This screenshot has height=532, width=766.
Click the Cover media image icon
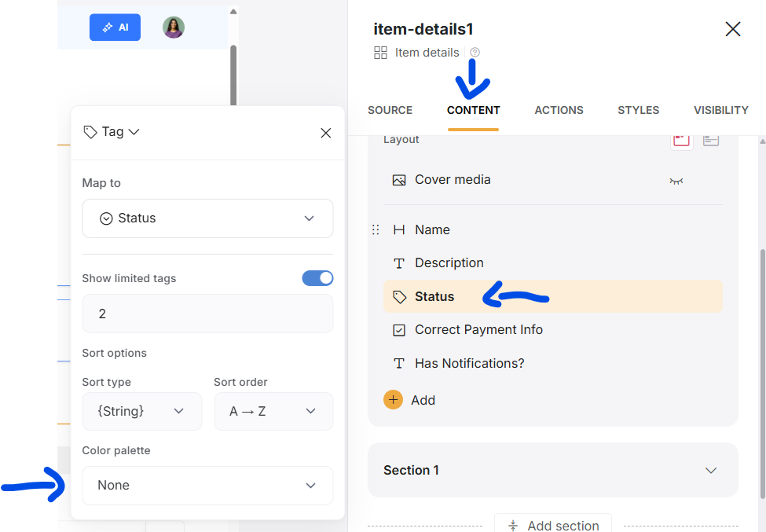399,180
